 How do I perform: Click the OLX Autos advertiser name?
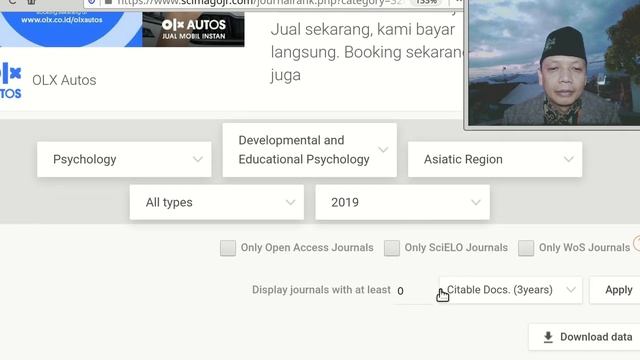coord(64,80)
